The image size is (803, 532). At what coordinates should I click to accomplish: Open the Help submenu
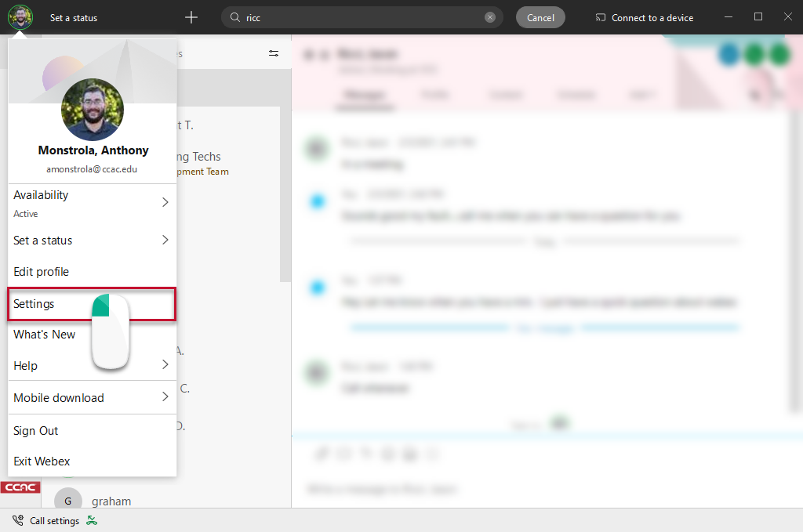point(93,365)
